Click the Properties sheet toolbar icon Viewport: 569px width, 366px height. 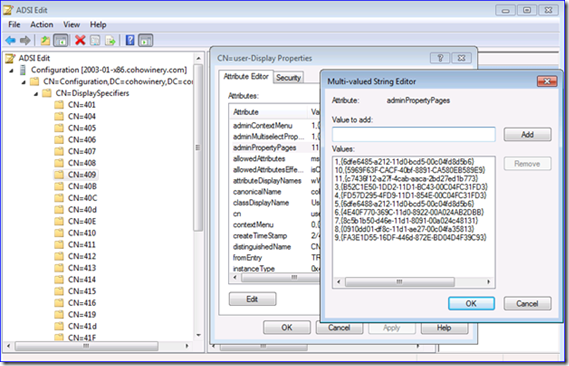(x=95, y=40)
